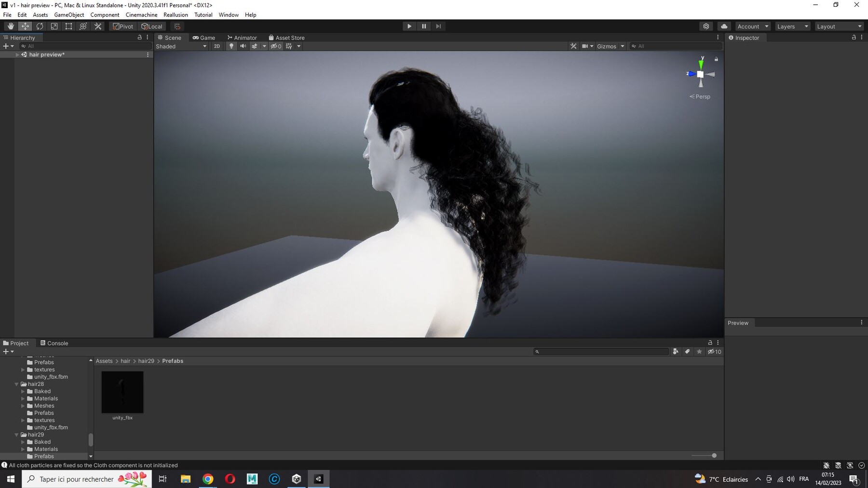Open scene view component tools icon

[x=573, y=46]
